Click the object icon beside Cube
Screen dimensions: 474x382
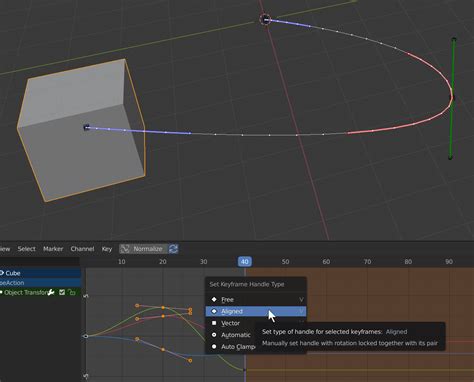coord(2,273)
